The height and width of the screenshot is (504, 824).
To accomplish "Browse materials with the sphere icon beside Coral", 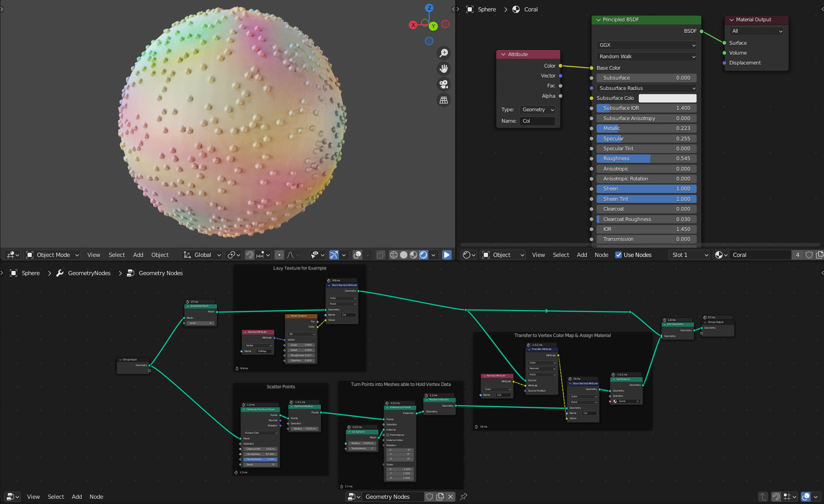I will [x=721, y=255].
